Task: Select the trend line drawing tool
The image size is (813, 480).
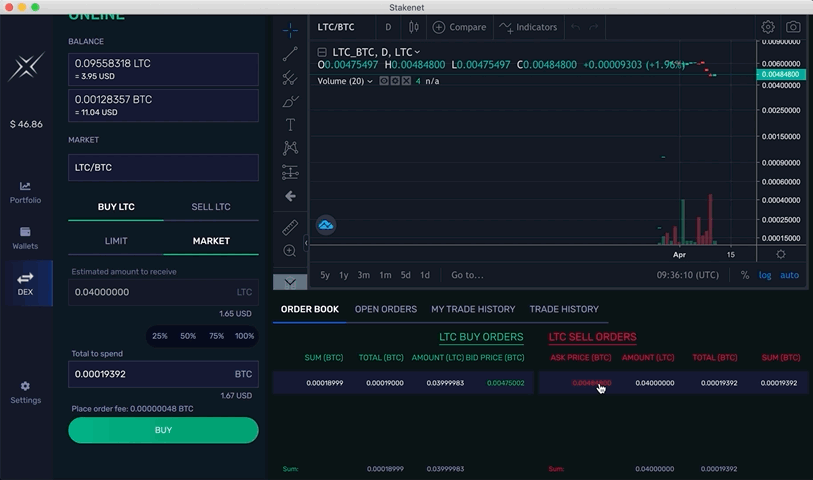Action: pos(290,54)
